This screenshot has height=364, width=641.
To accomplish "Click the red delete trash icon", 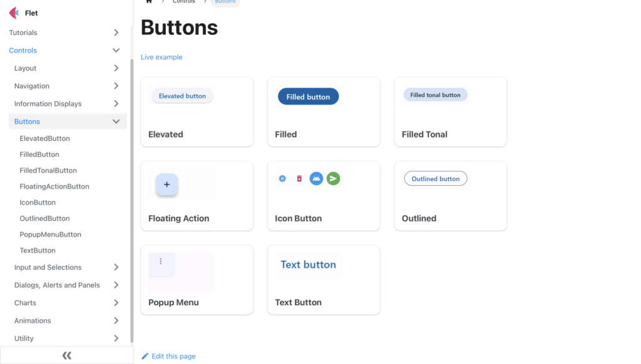I will [x=299, y=179].
